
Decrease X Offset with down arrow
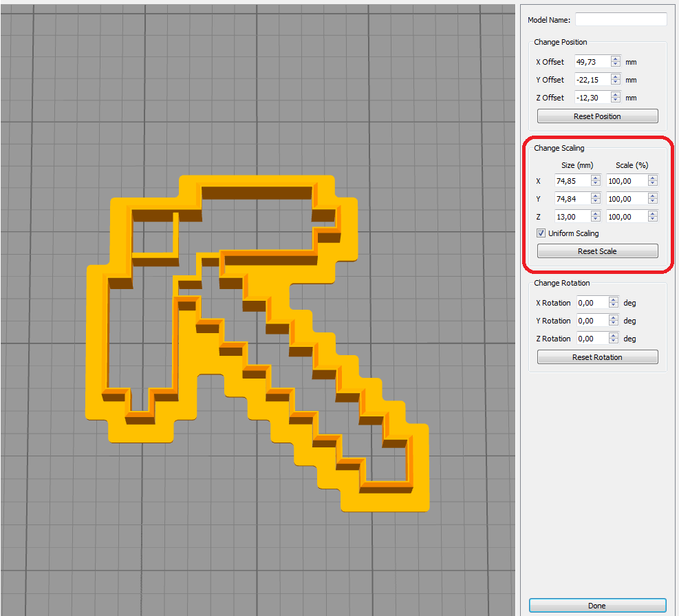point(615,65)
